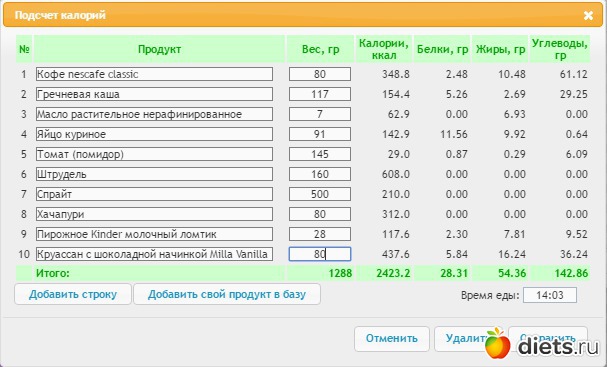
Task: Select the Яйцо куриное product field
Action: pos(154,134)
